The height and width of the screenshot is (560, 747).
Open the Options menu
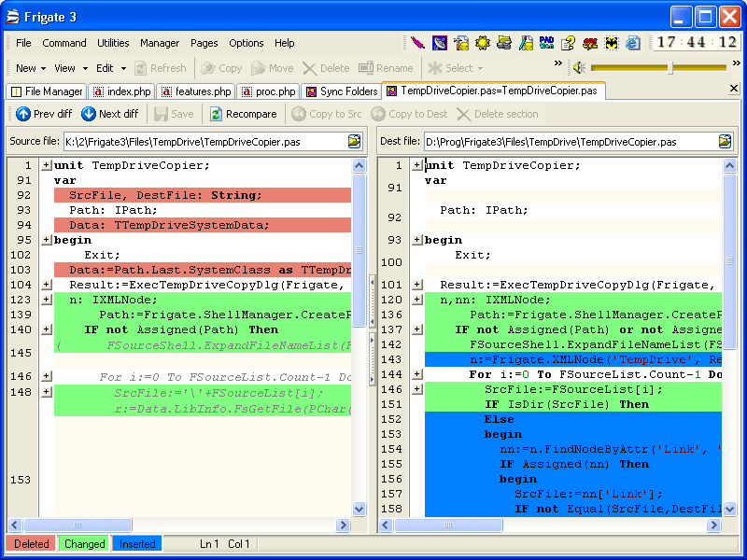coord(246,43)
